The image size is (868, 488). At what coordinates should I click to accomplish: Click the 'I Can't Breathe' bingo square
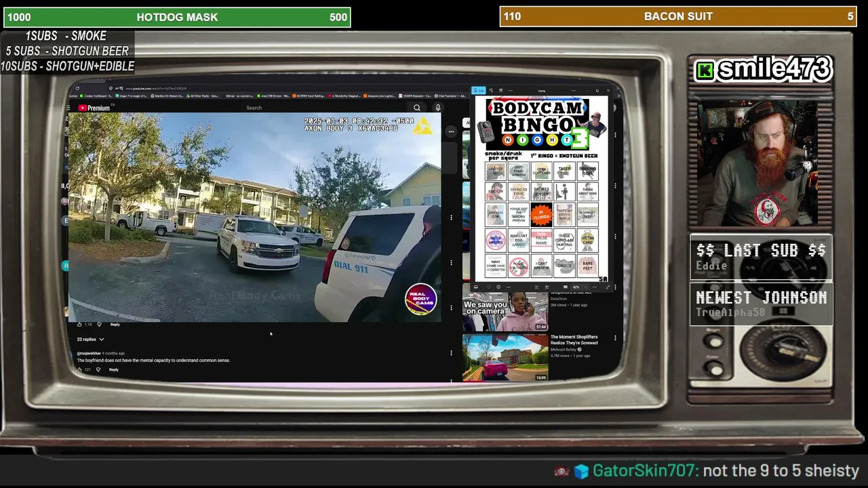(x=541, y=264)
